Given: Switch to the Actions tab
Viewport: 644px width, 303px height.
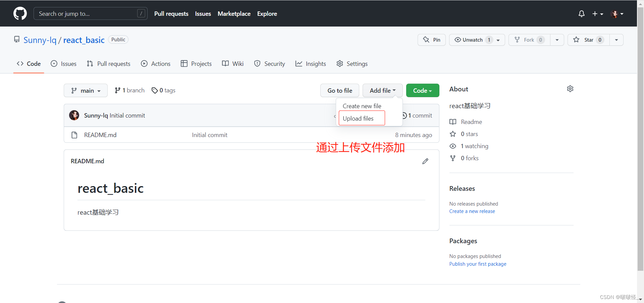Looking at the screenshot, I should [156, 64].
